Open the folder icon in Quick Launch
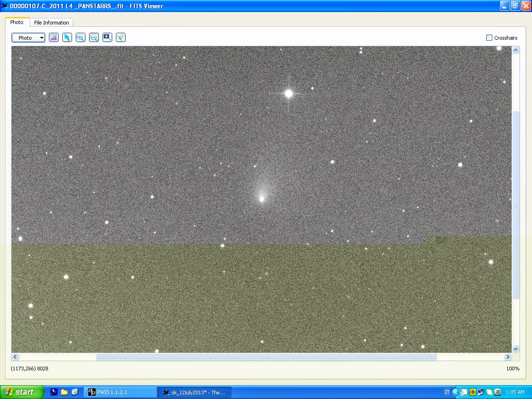532x399 pixels. point(64,393)
